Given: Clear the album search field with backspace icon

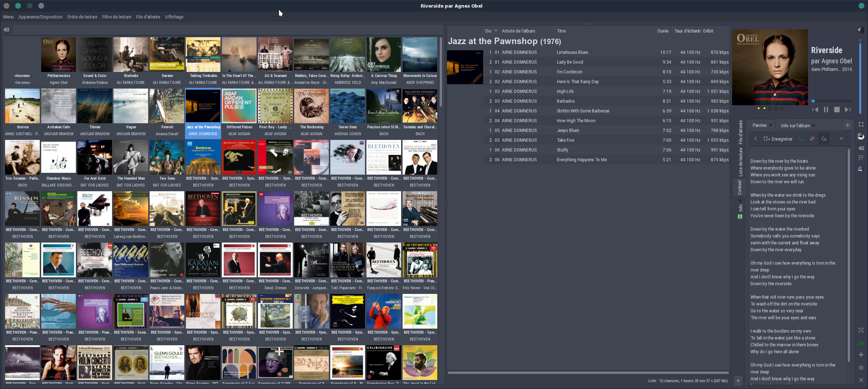Looking at the screenshot, I should [x=6, y=30].
